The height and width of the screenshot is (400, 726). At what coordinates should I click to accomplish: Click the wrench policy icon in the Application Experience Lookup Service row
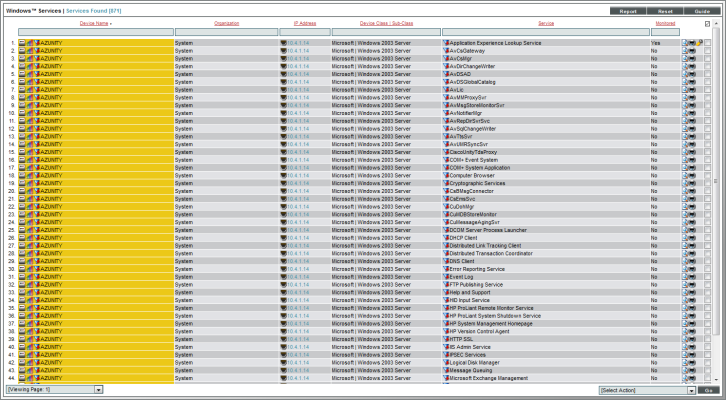[x=700, y=43]
